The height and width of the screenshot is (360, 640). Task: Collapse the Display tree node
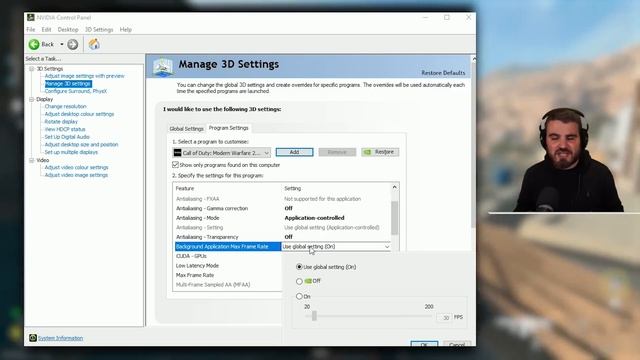tap(32, 99)
